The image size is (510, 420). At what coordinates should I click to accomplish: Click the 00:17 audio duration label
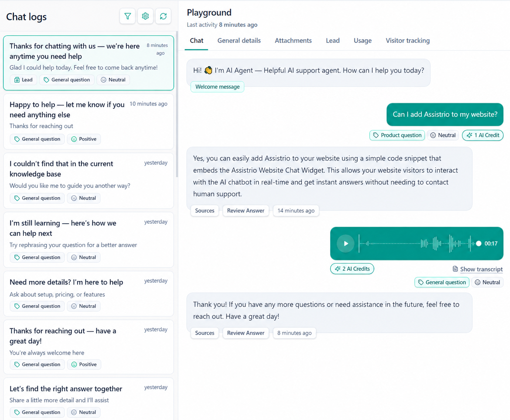coord(491,244)
